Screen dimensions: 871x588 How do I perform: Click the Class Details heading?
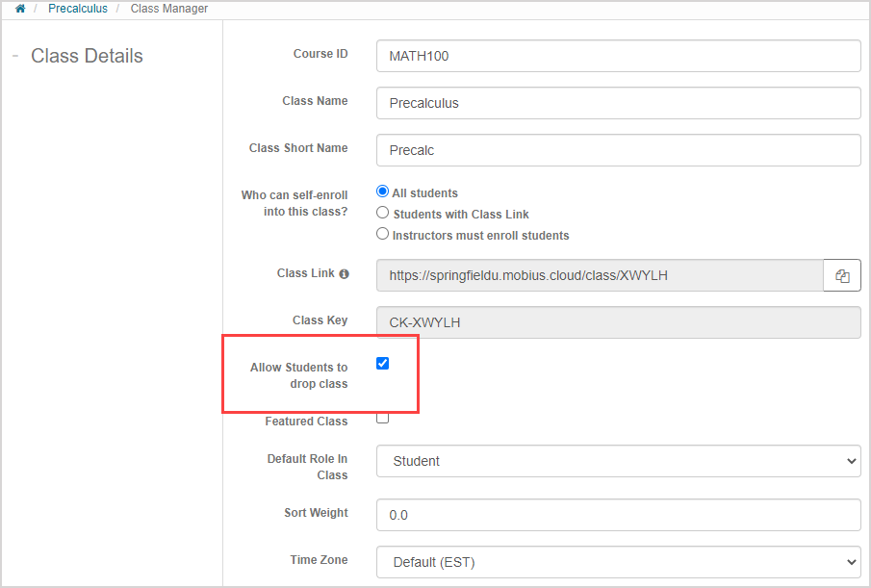click(x=87, y=56)
